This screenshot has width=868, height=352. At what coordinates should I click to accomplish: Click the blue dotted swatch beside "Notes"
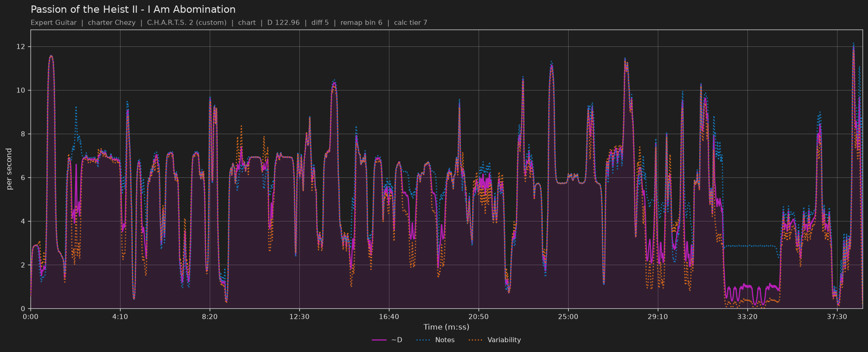pos(423,340)
